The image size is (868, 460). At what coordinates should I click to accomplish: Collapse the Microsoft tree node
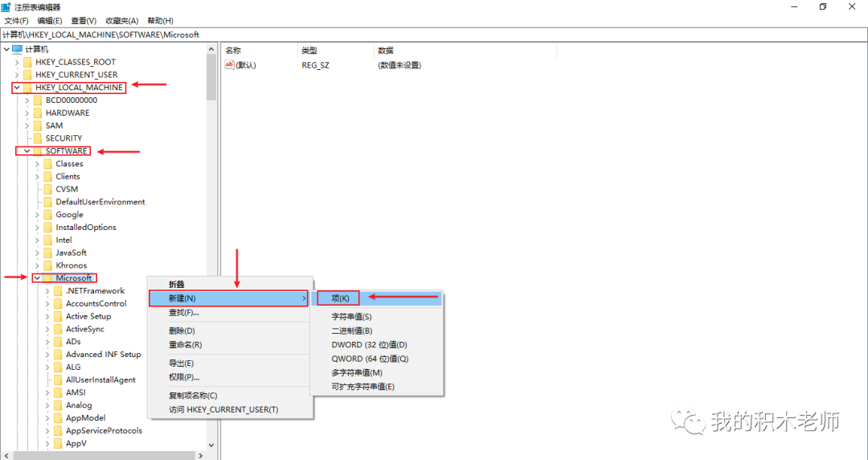[37, 278]
